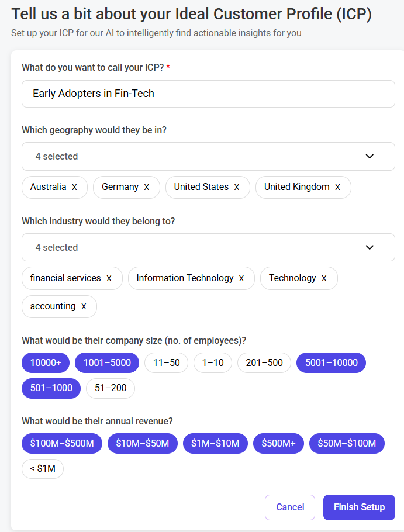
Task: Remove the accounting industry tag
Action: 84,306
